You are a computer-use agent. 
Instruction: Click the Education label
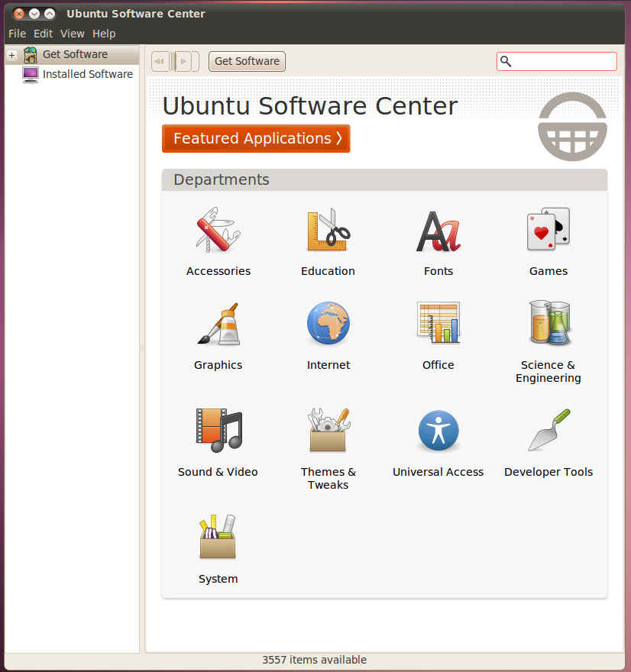click(328, 271)
